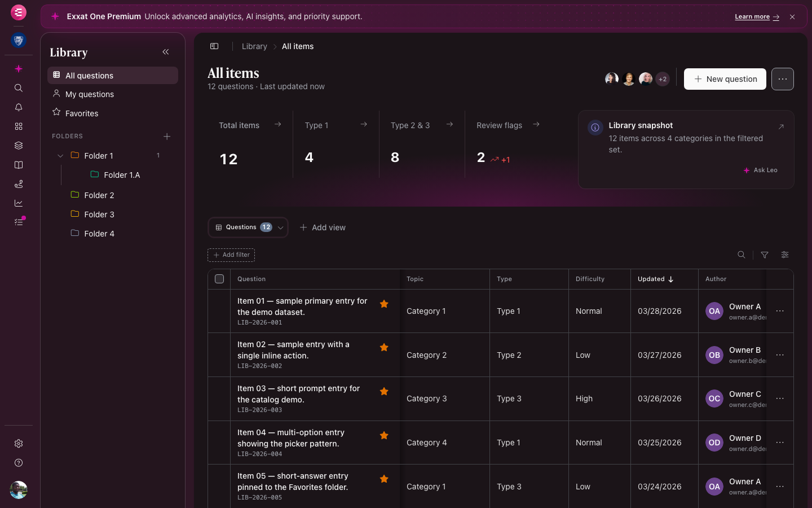This screenshot has width=812, height=508.
Task: Go to Favorites in Library nav
Action: (113, 113)
